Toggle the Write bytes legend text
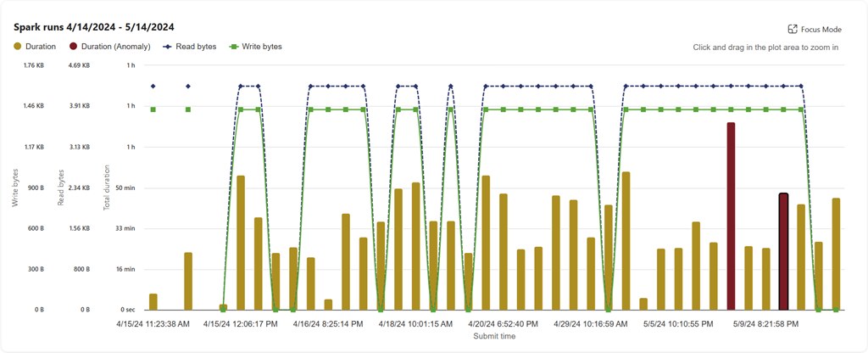The width and height of the screenshot is (868, 353). point(260,47)
